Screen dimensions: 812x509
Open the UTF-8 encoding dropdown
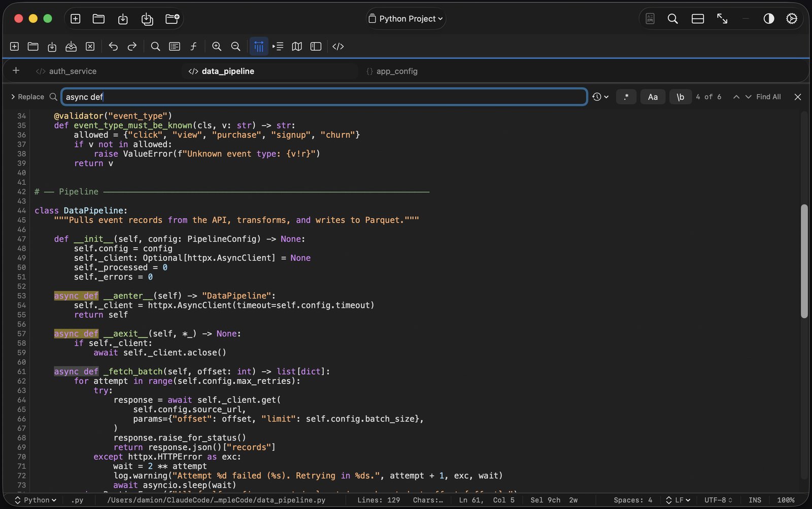719,500
